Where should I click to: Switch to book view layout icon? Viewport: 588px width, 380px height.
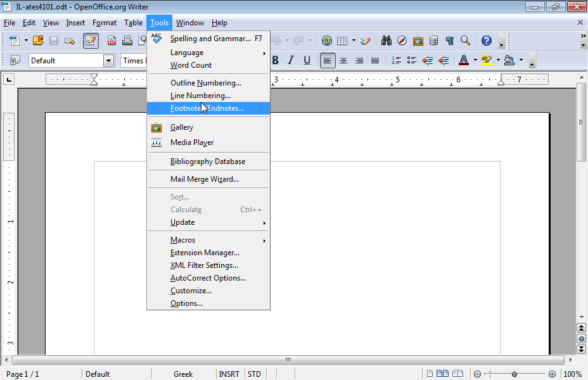[457, 374]
